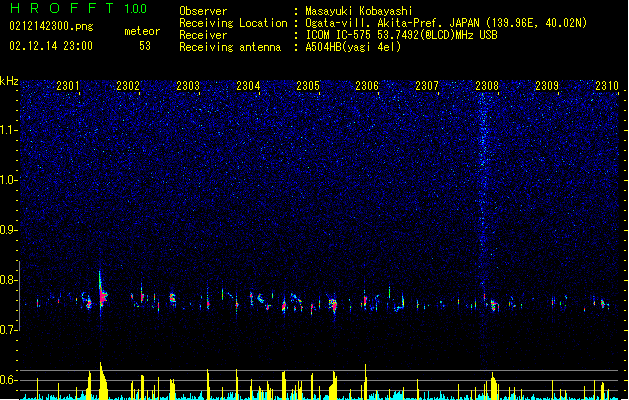Click the Receiving Location label
This screenshot has height=400, width=629.
coord(233,23)
